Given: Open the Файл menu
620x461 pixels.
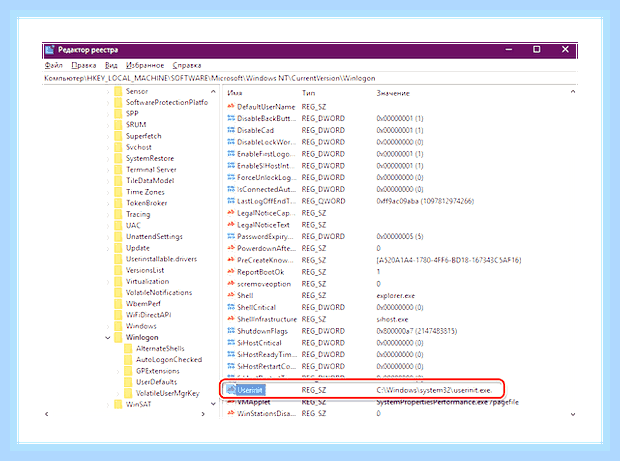Looking at the screenshot, I should pyautogui.click(x=53, y=65).
